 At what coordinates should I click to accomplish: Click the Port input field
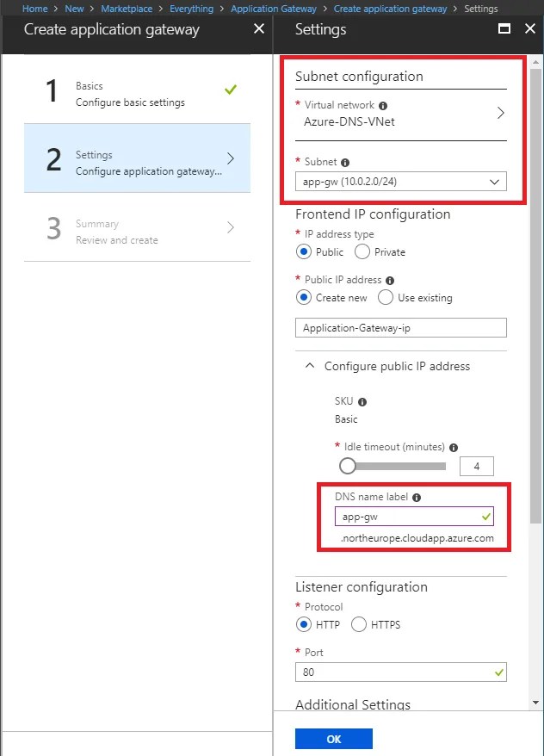(401, 672)
